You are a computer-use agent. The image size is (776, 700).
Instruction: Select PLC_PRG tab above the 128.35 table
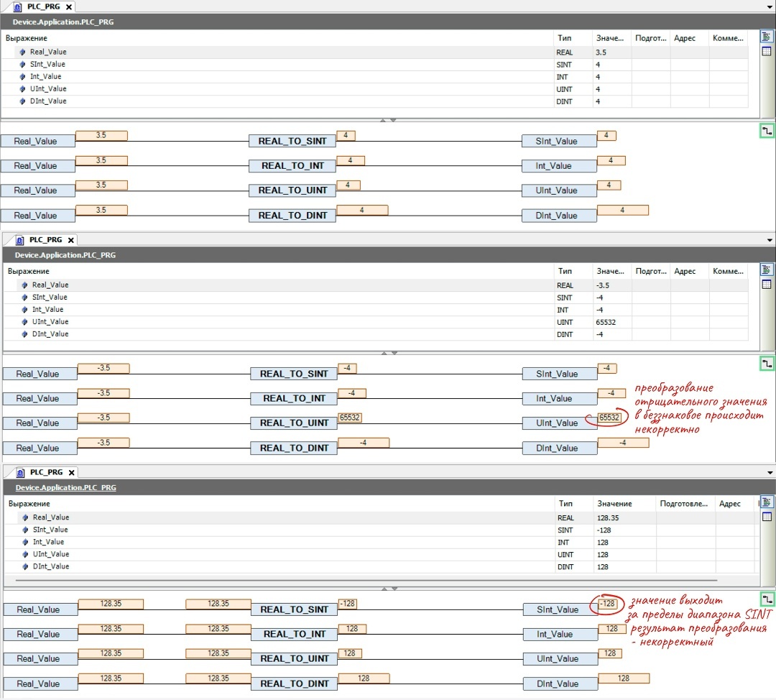(x=46, y=472)
